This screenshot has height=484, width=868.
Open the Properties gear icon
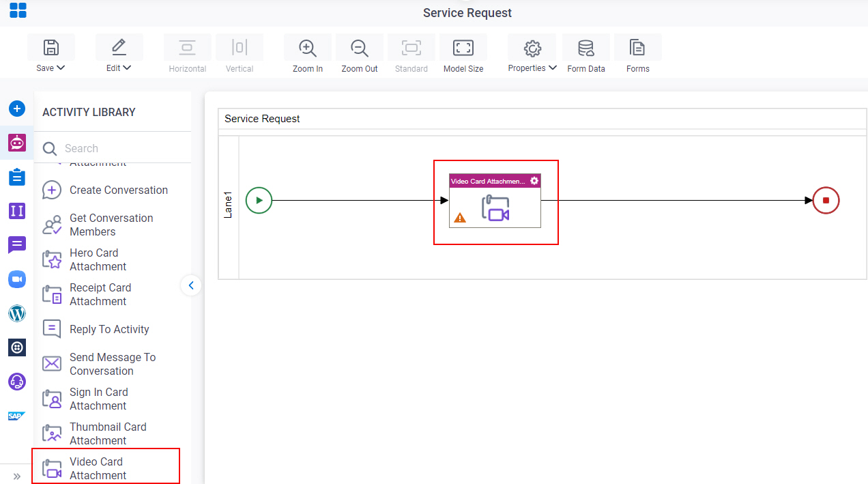click(532, 48)
